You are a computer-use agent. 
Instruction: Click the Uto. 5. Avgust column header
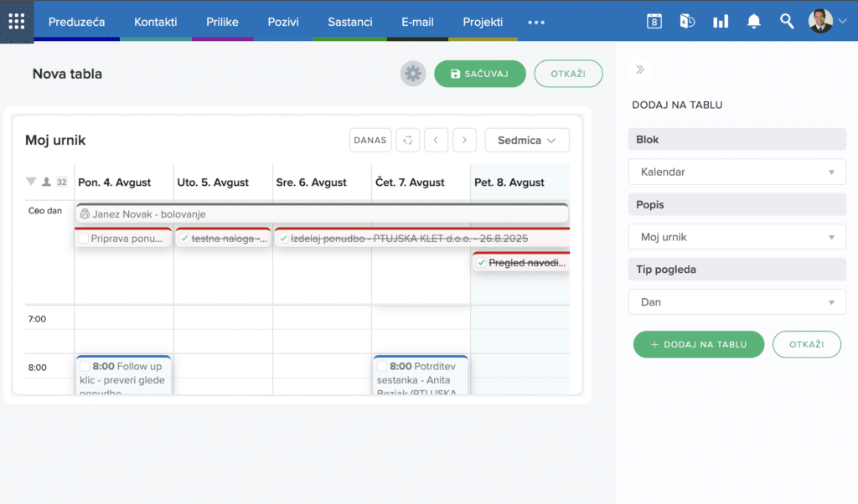coord(213,182)
